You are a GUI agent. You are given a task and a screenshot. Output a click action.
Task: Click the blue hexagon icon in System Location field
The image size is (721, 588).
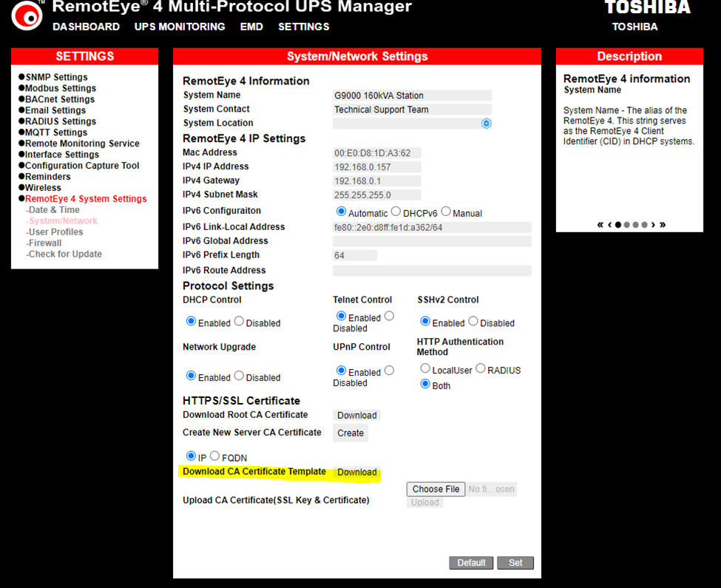click(x=486, y=124)
